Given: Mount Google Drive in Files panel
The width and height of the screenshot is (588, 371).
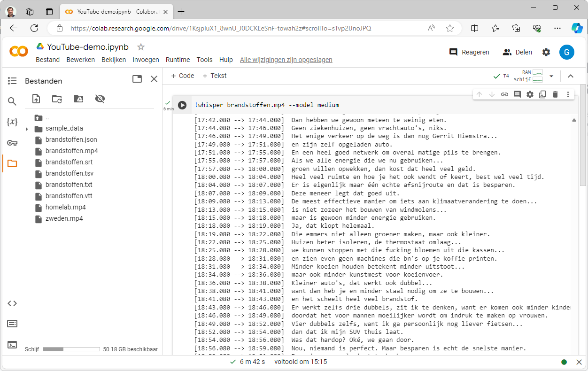Looking at the screenshot, I should (78, 99).
